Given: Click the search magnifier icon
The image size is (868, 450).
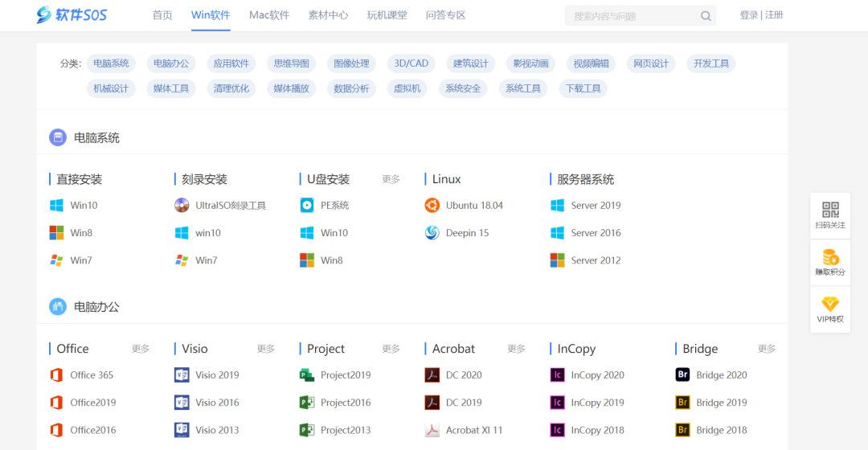Looking at the screenshot, I should click(706, 16).
